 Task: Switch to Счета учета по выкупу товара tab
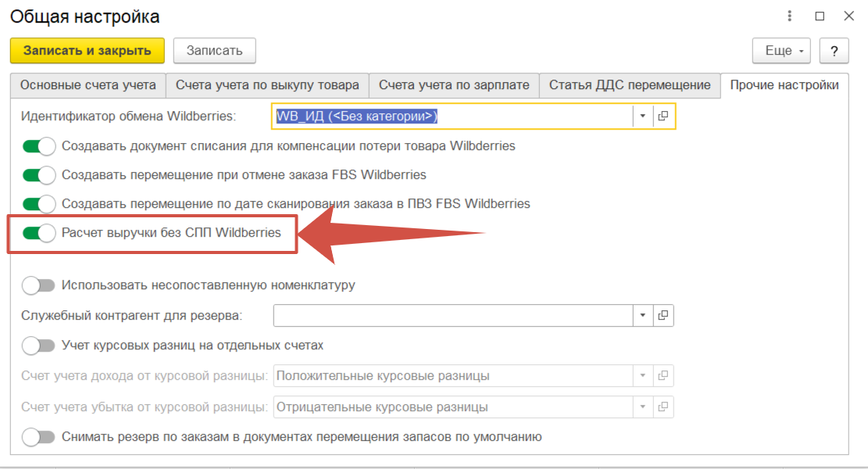pyautogui.click(x=267, y=85)
